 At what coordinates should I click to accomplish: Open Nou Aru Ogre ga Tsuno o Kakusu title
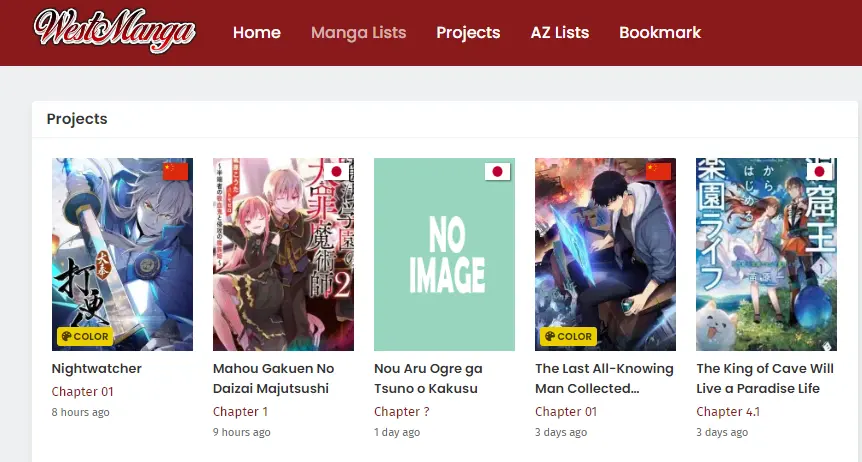click(x=428, y=378)
